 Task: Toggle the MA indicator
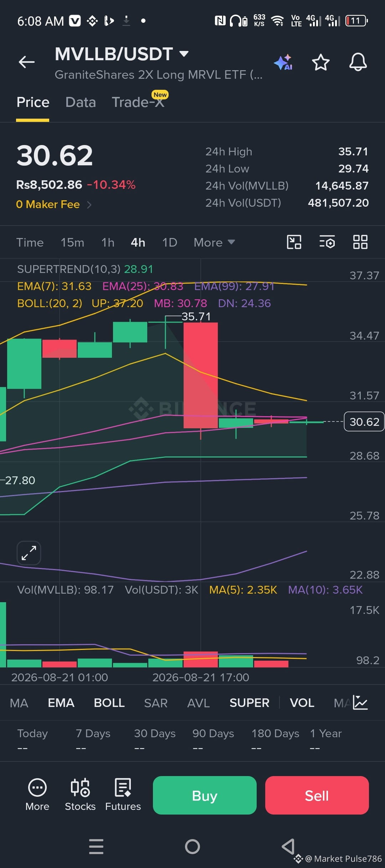19,703
